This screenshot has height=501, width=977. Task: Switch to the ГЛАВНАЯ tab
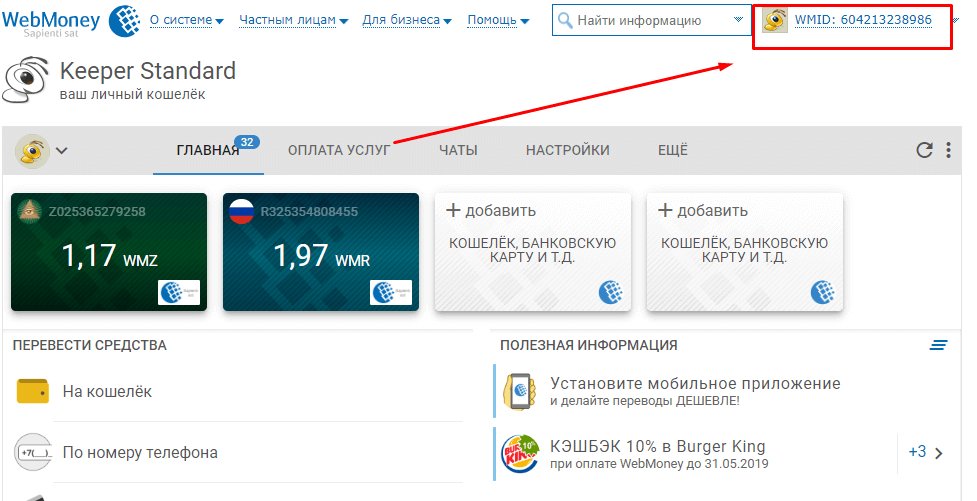point(208,150)
